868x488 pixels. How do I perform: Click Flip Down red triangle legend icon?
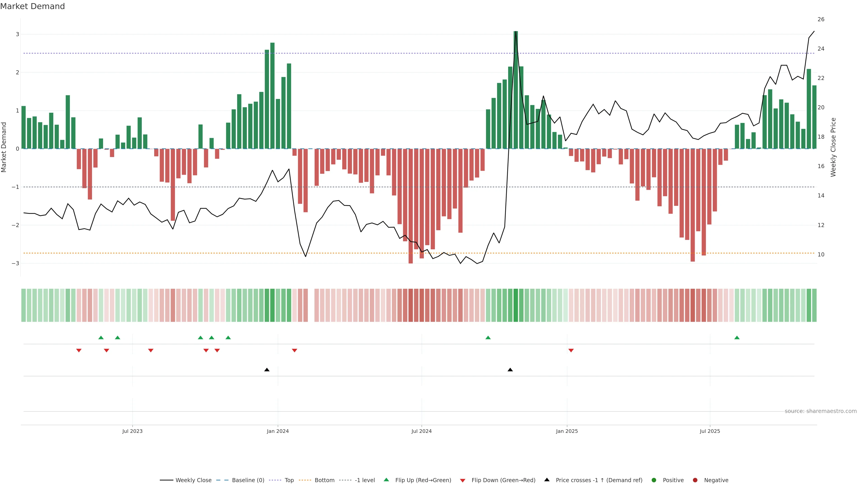[463, 480]
